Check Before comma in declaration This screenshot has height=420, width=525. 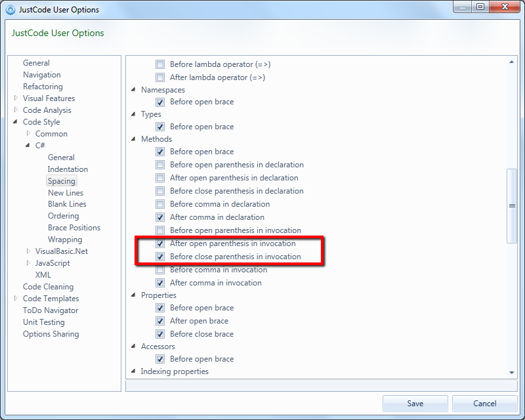click(x=160, y=204)
